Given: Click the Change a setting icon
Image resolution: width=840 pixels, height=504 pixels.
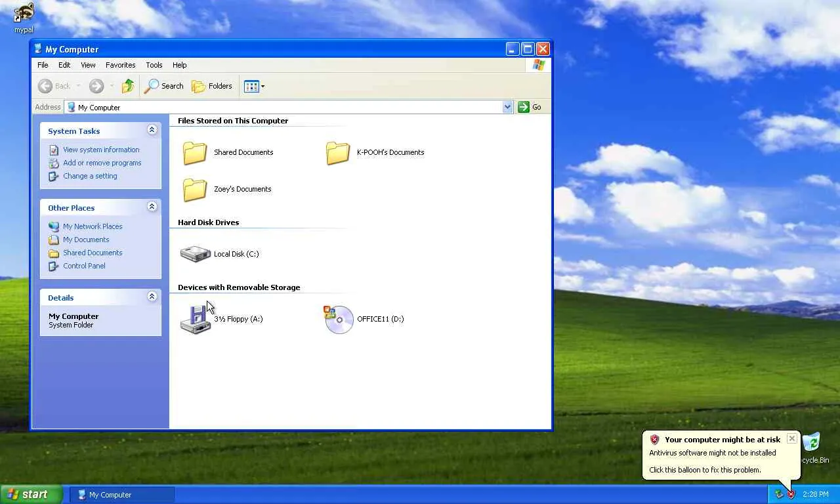Looking at the screenshot, I should [54, 176].
